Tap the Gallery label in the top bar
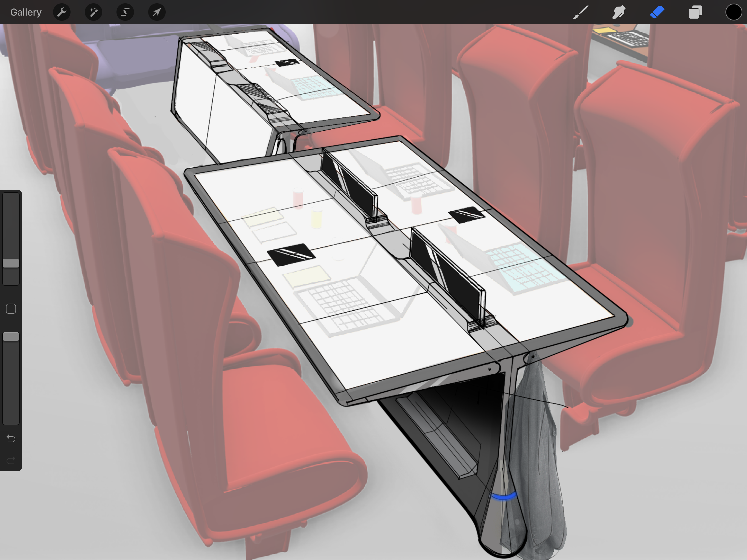 pos(26,12)
